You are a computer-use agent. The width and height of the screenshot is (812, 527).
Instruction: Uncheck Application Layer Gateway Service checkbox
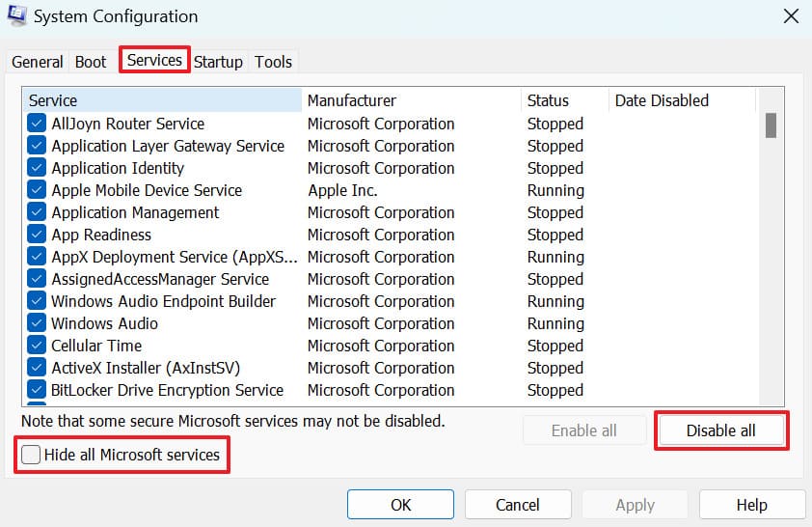pos(37,146)
